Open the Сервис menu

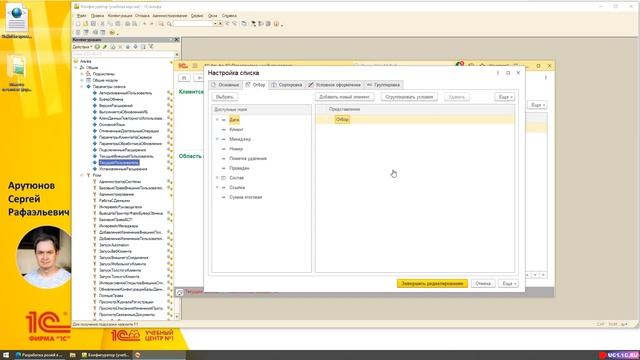(197, 16)
